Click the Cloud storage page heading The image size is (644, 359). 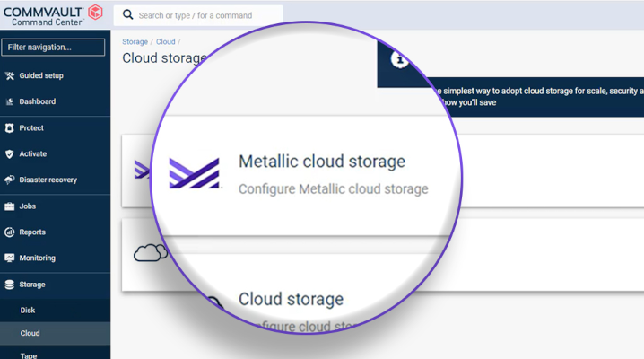164,58
